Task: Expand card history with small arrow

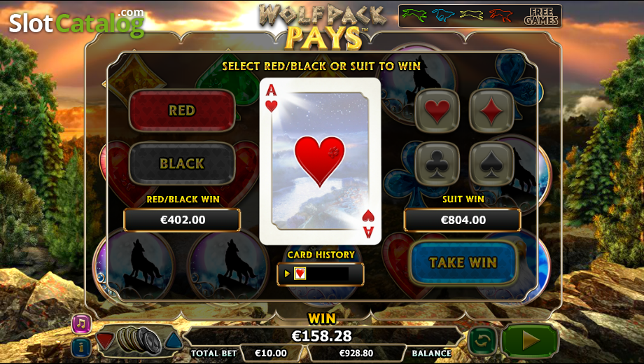Action: coord(287,273)
